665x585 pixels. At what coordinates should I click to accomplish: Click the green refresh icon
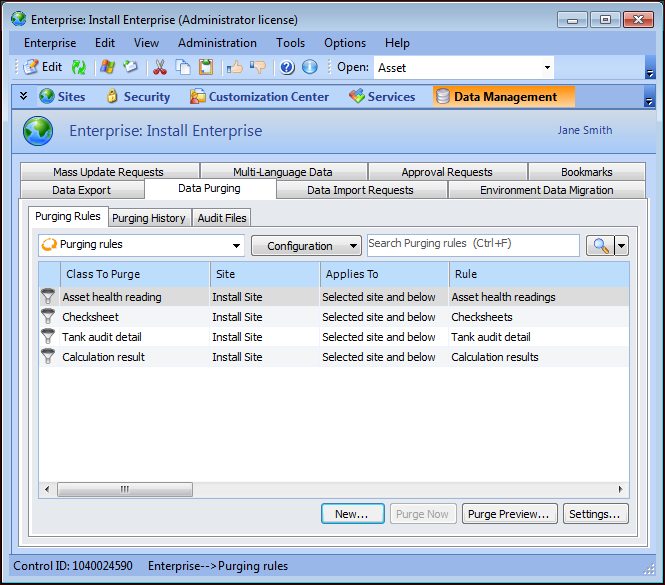[x=78, y=67]
